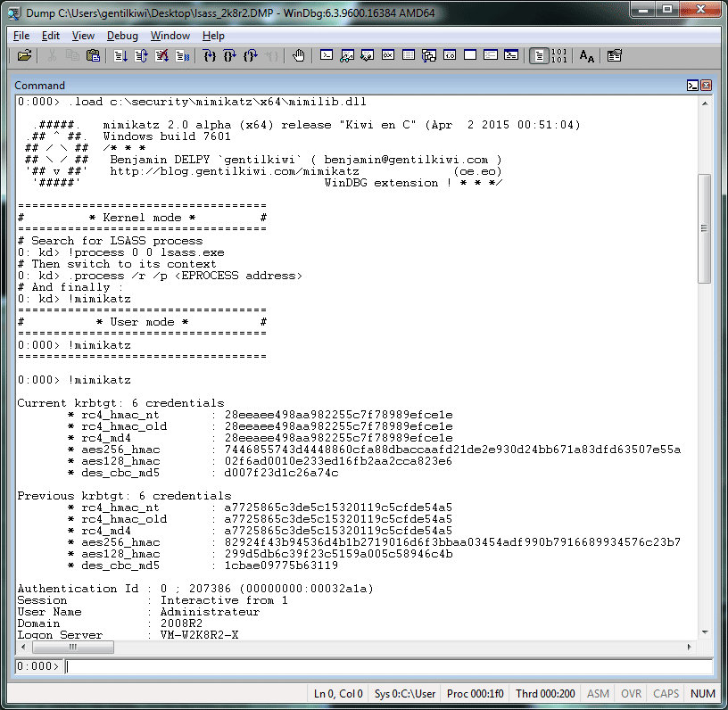728x710 pixels.
Task: Click status bar entry 'Ln 0, Col 0'
Action: click(338, 694)
